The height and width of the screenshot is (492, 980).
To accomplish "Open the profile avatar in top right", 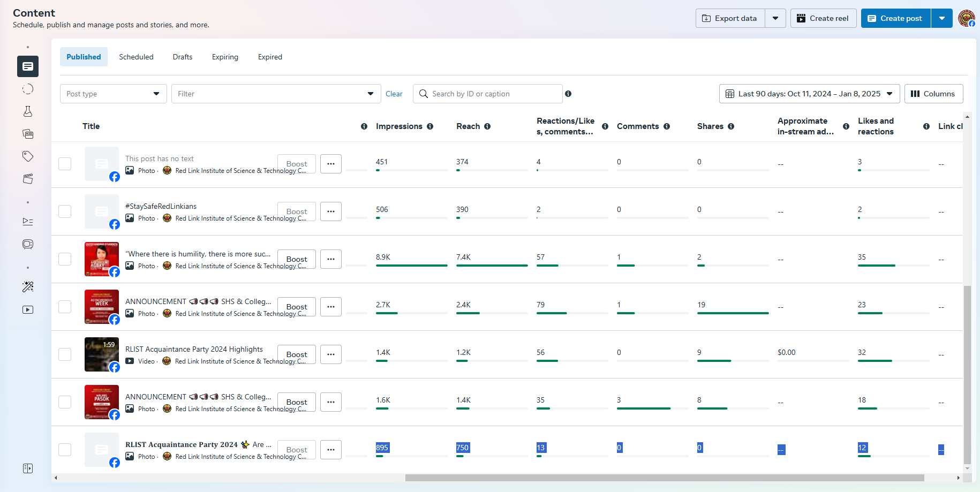I will point(966,18).
